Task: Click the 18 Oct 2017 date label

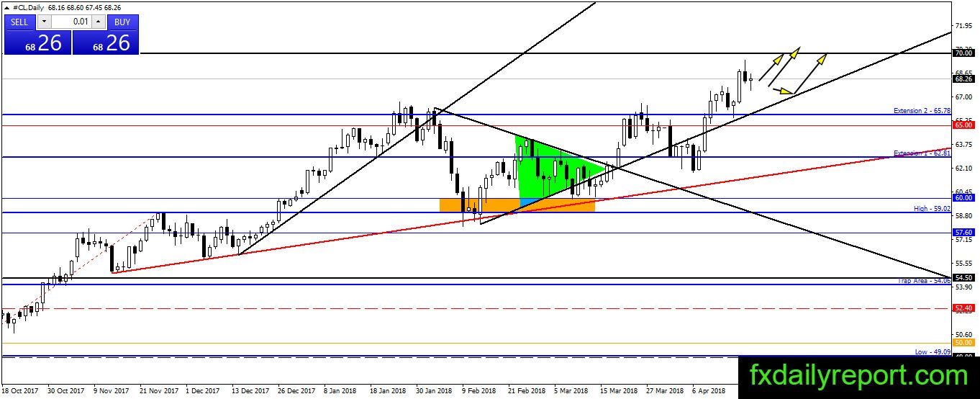Action: (19, 391)
